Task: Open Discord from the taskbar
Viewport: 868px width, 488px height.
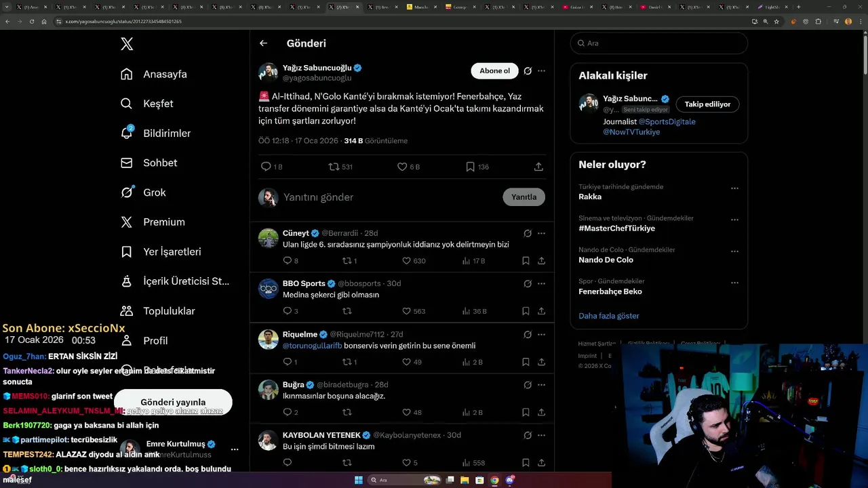Action: click(x=510, y=480)
